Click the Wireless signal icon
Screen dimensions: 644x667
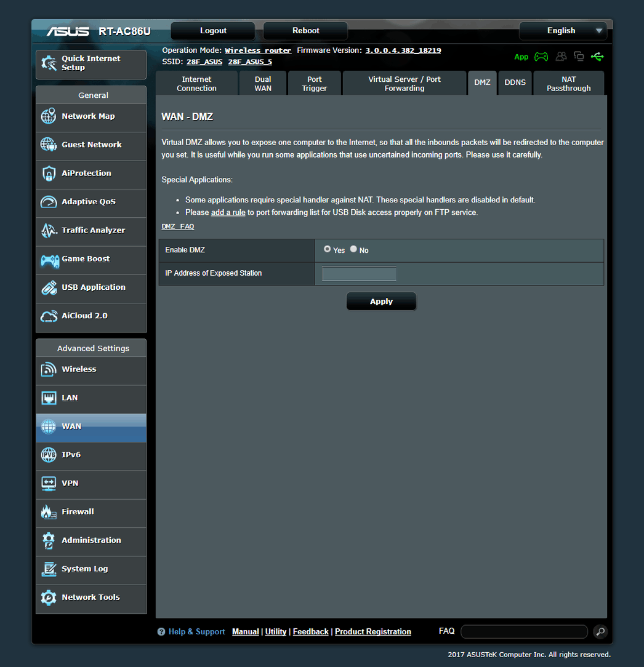pyautogui.click(x=49, y=369)
